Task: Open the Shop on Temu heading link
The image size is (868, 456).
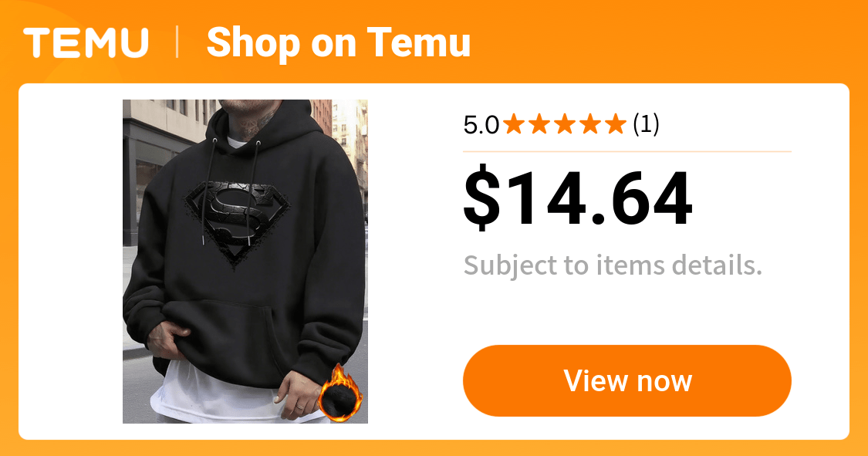Action: click(338, 42)
